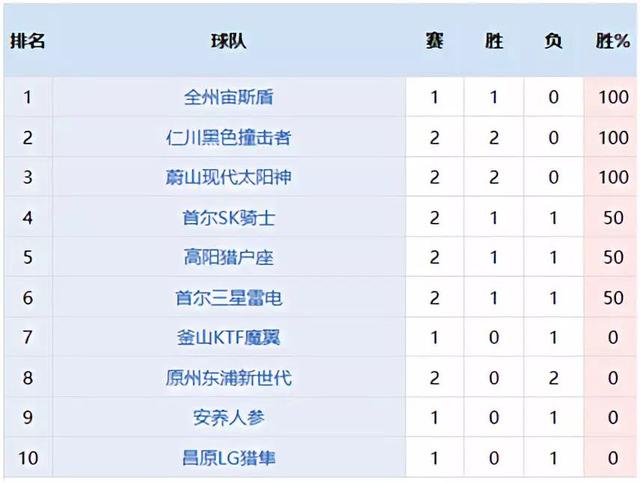Click the 原州东浦新世代 team name
Image resolution: width=640 pixels, height=483 pixels.
point(229,378)
